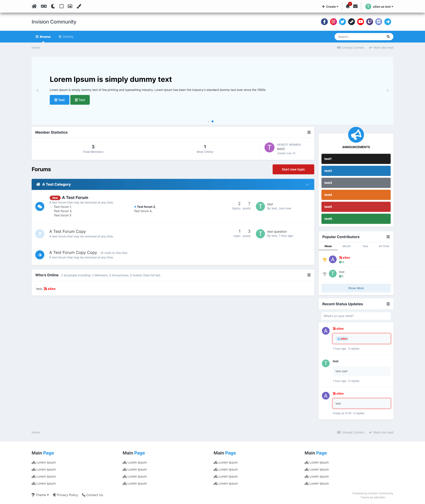Open the messages envelope inbox
Image resolution: width=425 pixels, height=504 pixels.
coord(355,7)
